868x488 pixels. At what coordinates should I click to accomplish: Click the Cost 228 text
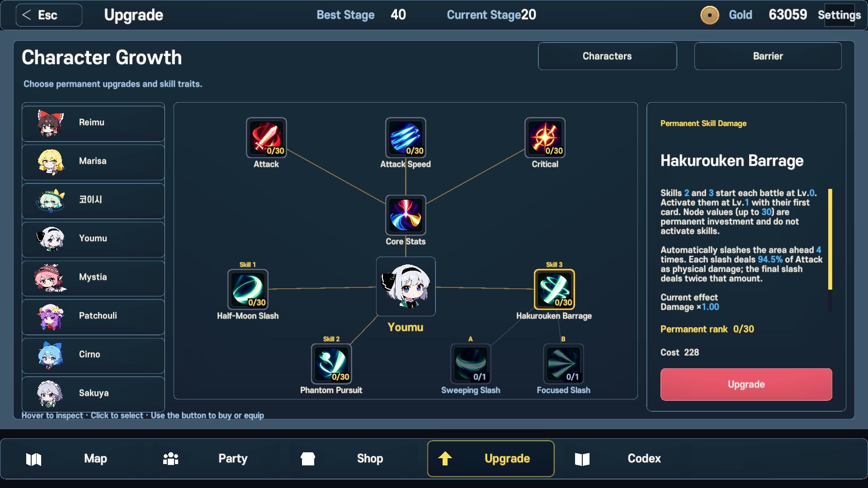tap(679, 352)
